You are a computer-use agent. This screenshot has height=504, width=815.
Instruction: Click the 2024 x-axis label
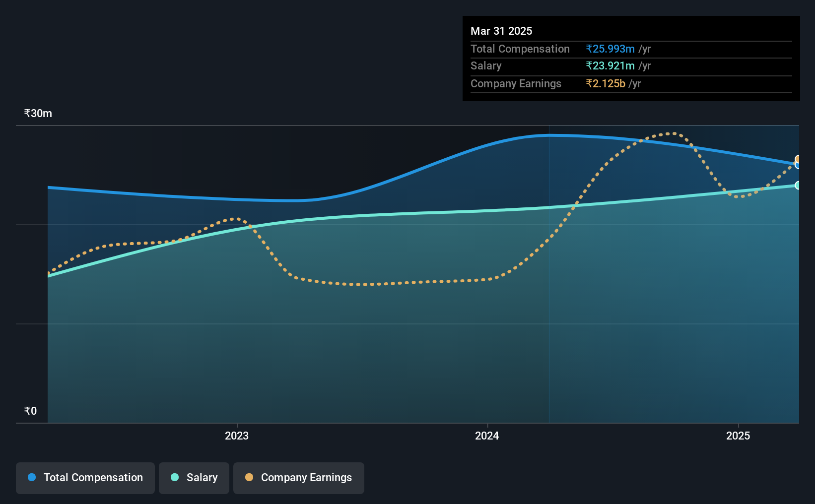[487, 436]
